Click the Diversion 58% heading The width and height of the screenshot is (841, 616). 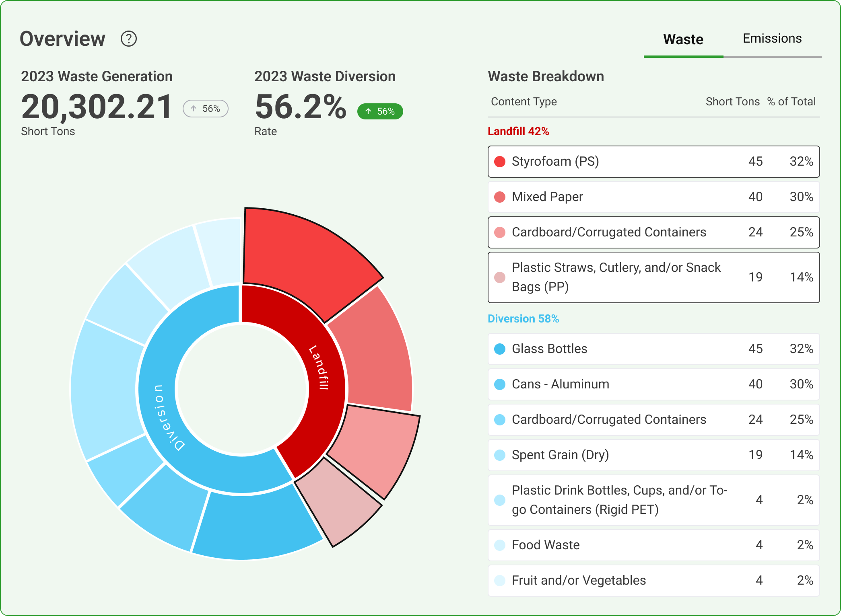tap(523, 319)
